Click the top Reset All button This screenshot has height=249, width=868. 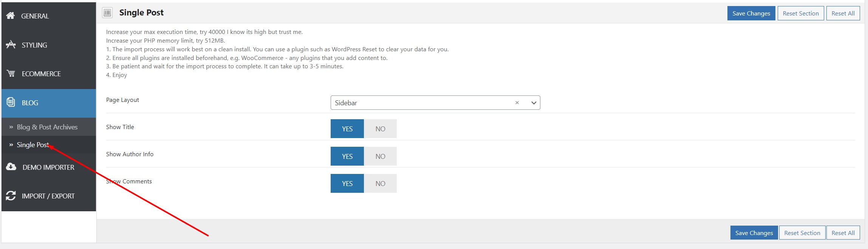[843, 13]
